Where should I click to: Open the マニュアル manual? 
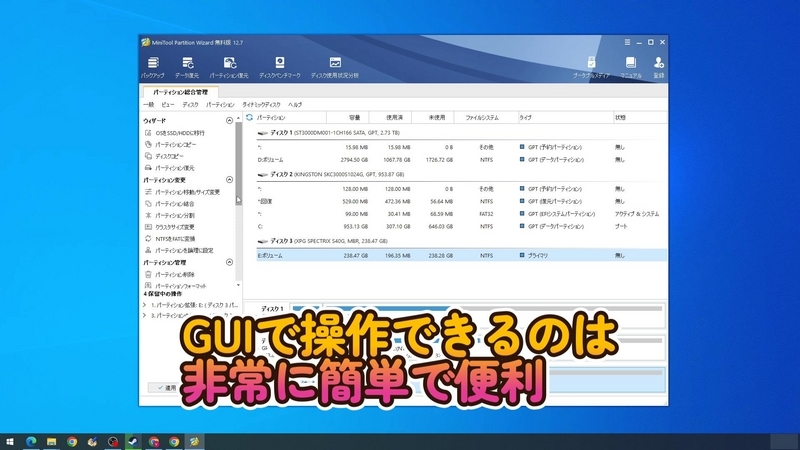(631, 67)
